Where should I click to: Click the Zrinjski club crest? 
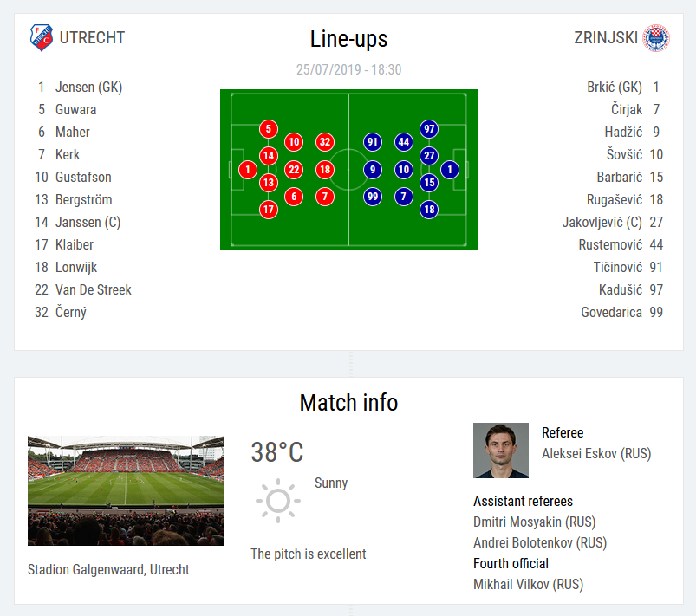pos(657,38)
